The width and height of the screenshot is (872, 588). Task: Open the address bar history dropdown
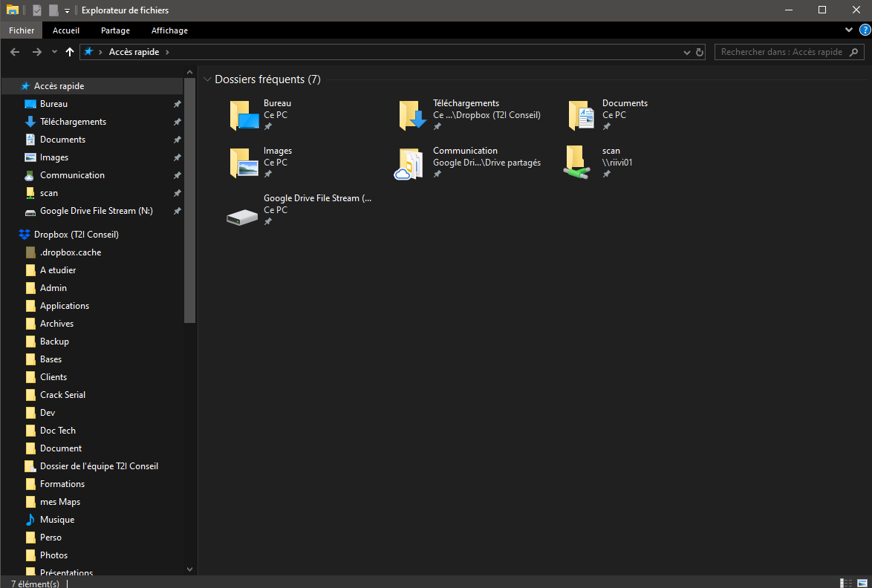click(x=686, y=52)
